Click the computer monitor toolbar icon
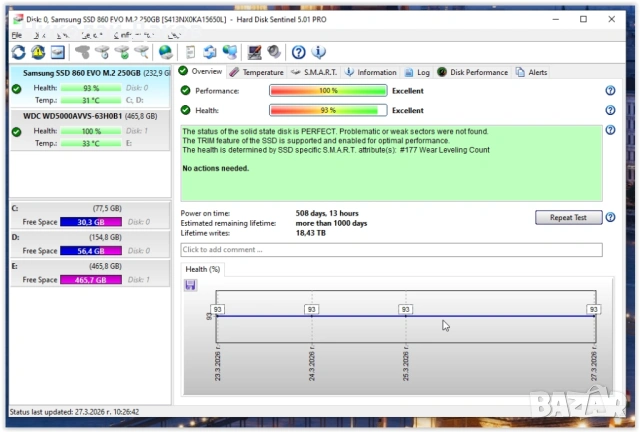Viewport: 640px width, 432px height. [230, 52]
